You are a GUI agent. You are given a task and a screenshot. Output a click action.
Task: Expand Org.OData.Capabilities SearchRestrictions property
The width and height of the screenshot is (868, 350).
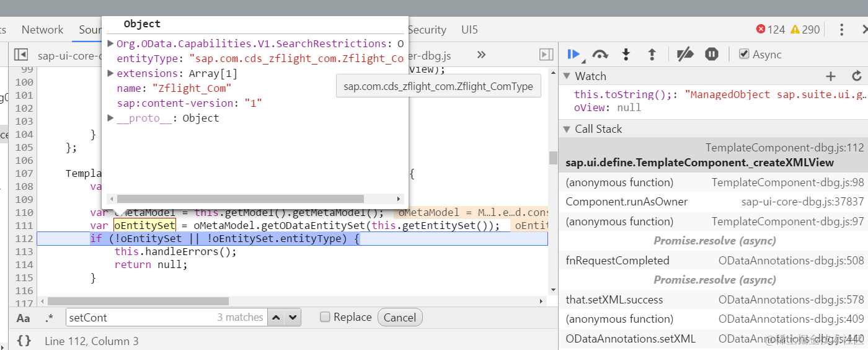pos(110,43)
